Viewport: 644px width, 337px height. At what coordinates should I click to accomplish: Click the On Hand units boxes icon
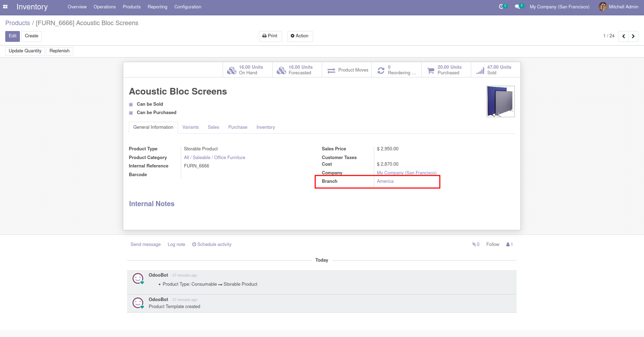pyautogui.click(x=231, y=70)
